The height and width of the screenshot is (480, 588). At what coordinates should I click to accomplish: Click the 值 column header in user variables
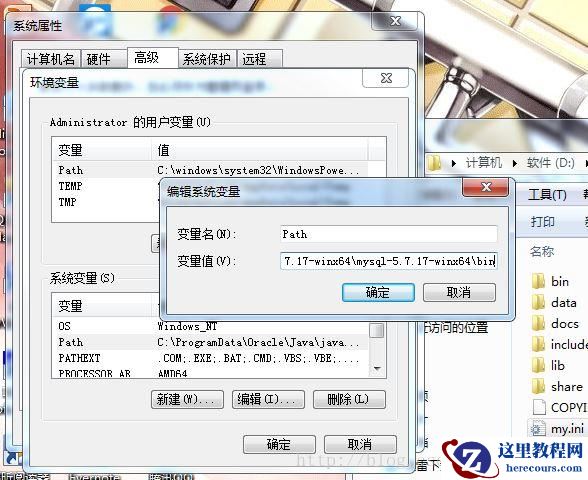260,150
